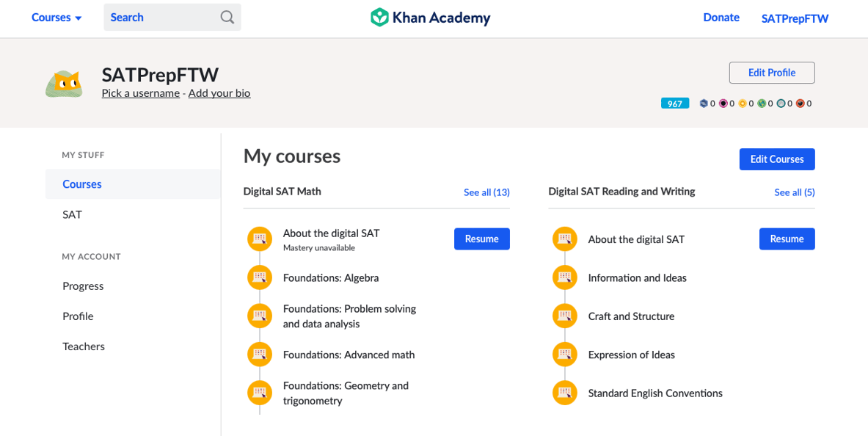
Task: Open the challenge patches badge icon
Action: pyautogui.click(x=704, y=103)
